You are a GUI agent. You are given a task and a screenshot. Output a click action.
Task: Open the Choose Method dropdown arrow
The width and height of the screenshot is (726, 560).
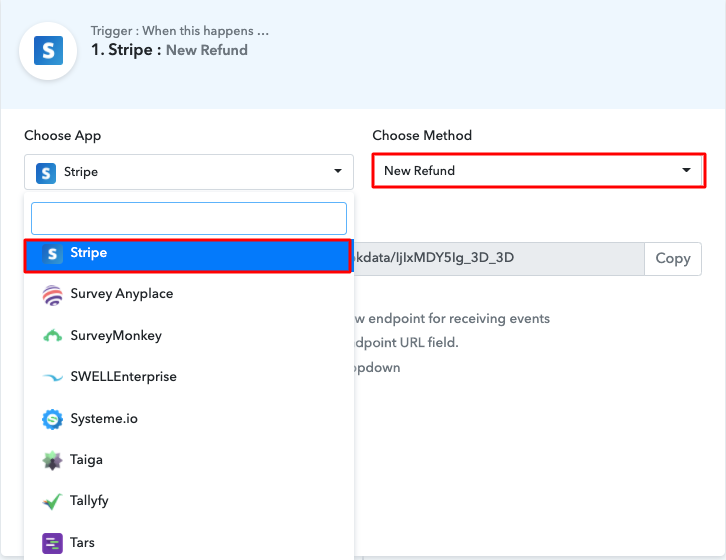pyautogui.click(x=686, y=170)
